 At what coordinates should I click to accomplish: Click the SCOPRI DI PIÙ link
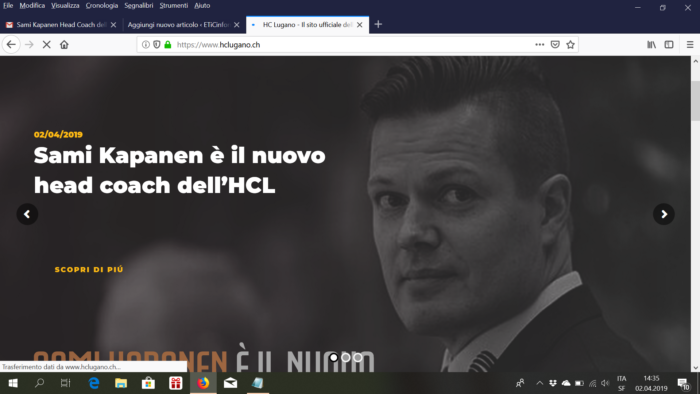(x=89, y=270)
